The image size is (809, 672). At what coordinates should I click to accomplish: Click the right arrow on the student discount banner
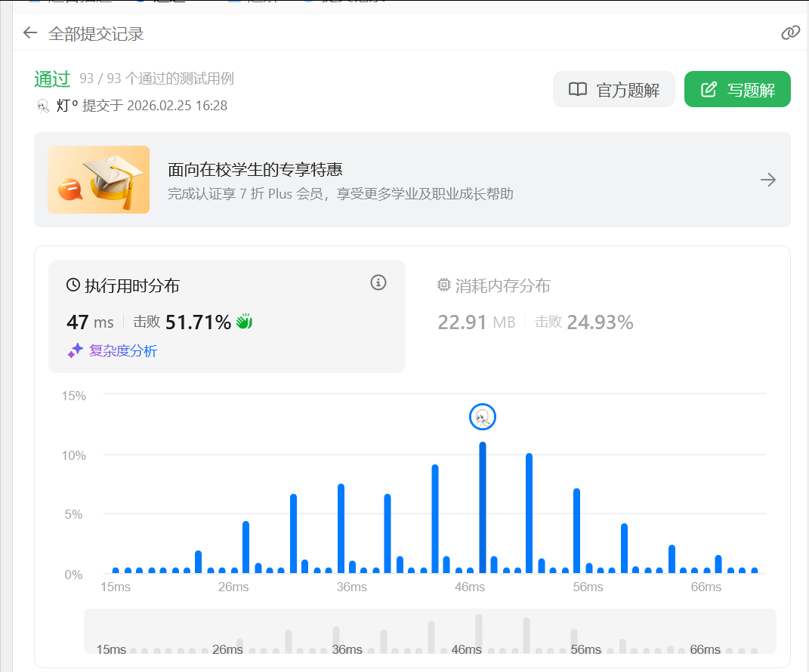(767, 180)
